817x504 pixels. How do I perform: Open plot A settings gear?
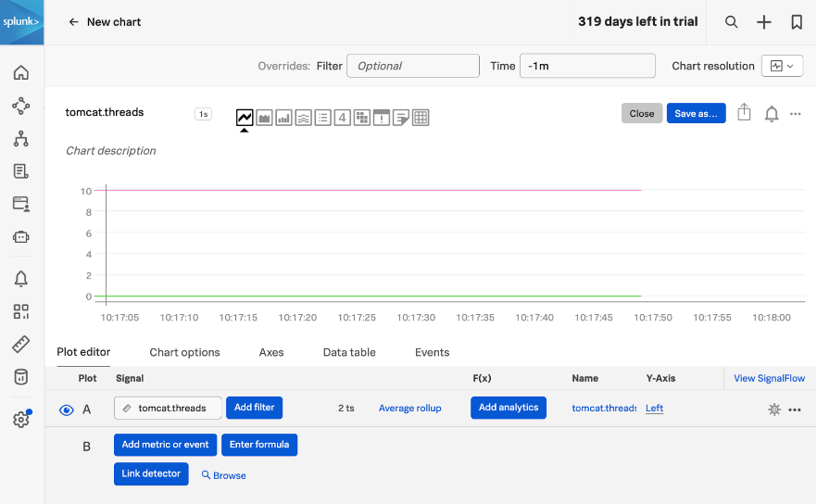[774, 409]
